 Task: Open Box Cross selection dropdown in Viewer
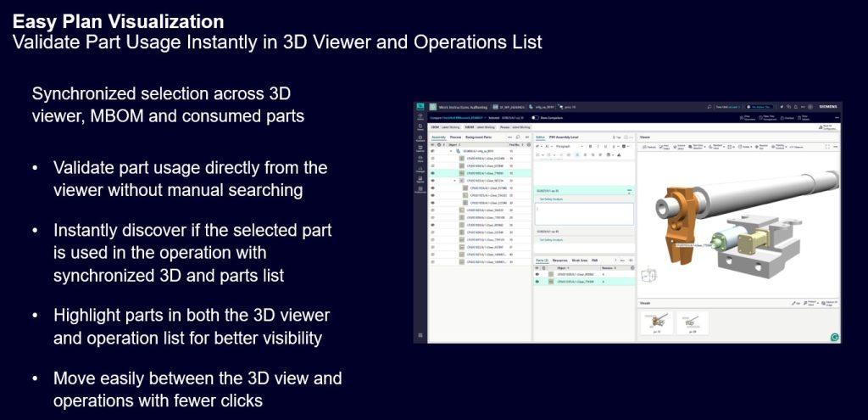[x=697, y=147]
